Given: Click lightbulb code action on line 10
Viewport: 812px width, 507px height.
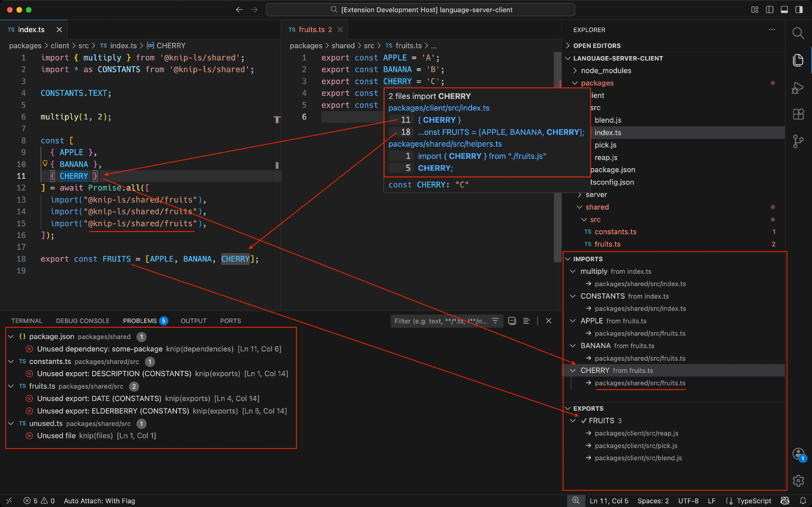Looking at the screenshot, I should tap(45, 163).
